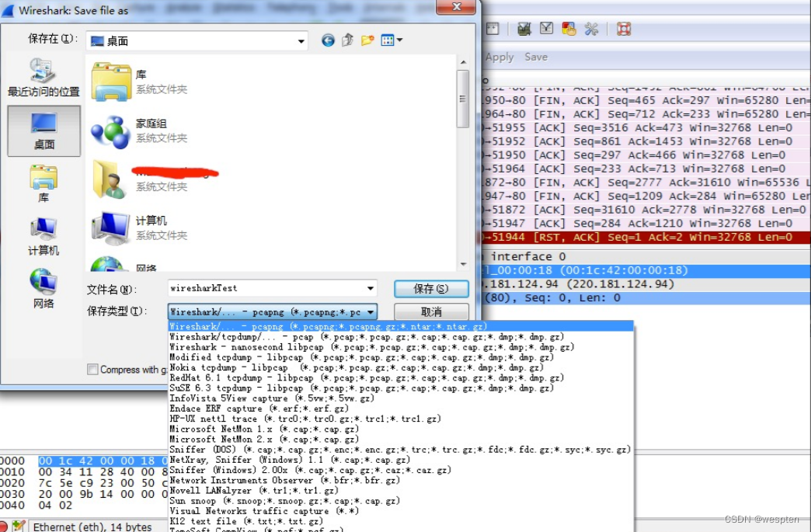Image resolution: width=811 pixels, height=532 pixels.
Task: Open the help lifebuoy icon in Wireshark toolbar
Action: point(624,29)
